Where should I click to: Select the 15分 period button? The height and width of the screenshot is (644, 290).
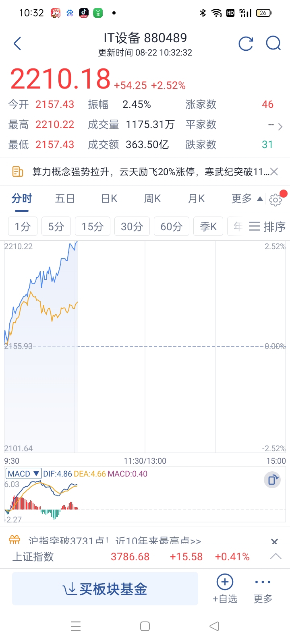pos(93,227)
